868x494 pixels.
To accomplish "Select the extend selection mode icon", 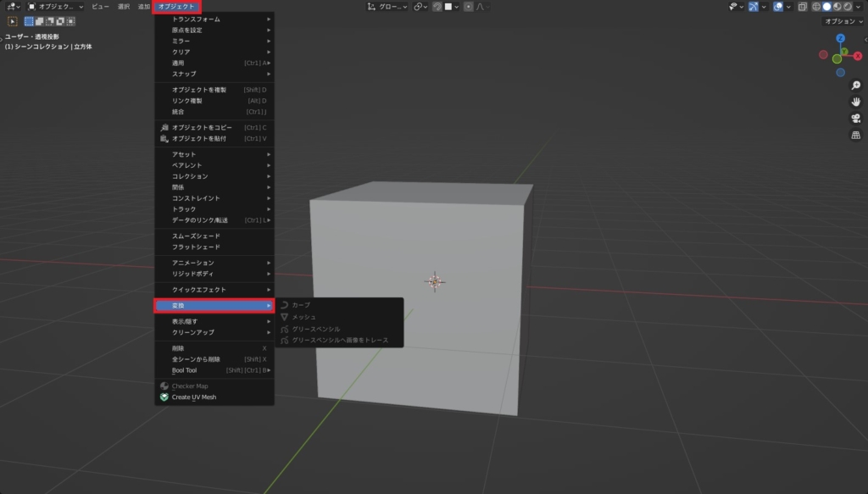I will (x=39, y=21).
